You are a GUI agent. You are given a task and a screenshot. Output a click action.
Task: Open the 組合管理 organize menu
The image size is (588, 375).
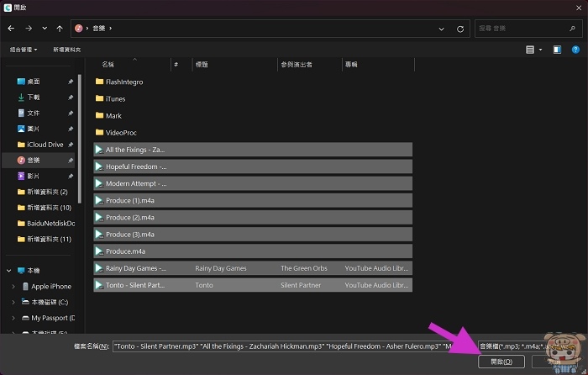pyautogui.click(x=24, y=50)
